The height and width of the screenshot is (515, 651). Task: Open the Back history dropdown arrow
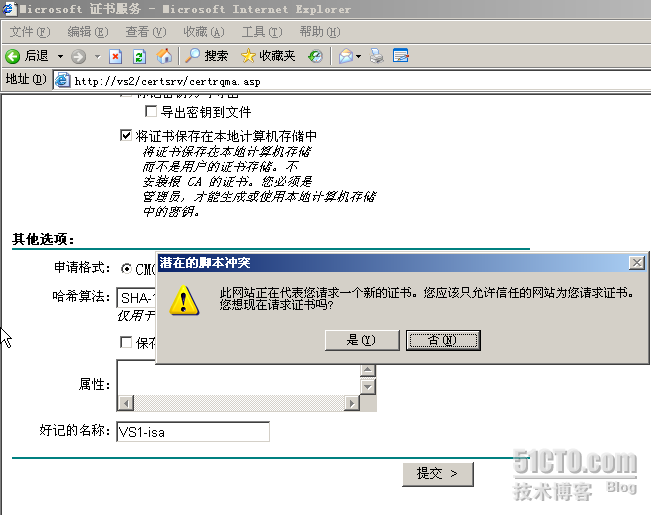point(61,56)
